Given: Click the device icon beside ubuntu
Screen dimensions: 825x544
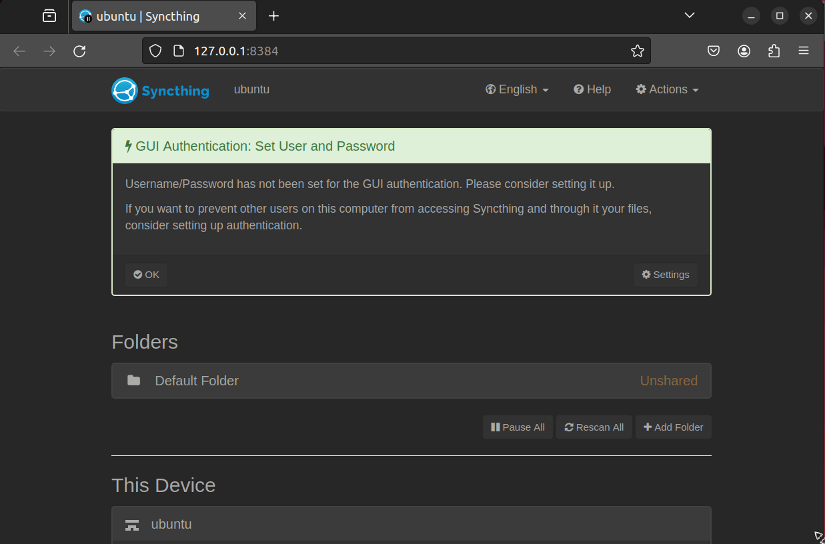Looking at the screenshot, I should (132, 525).
